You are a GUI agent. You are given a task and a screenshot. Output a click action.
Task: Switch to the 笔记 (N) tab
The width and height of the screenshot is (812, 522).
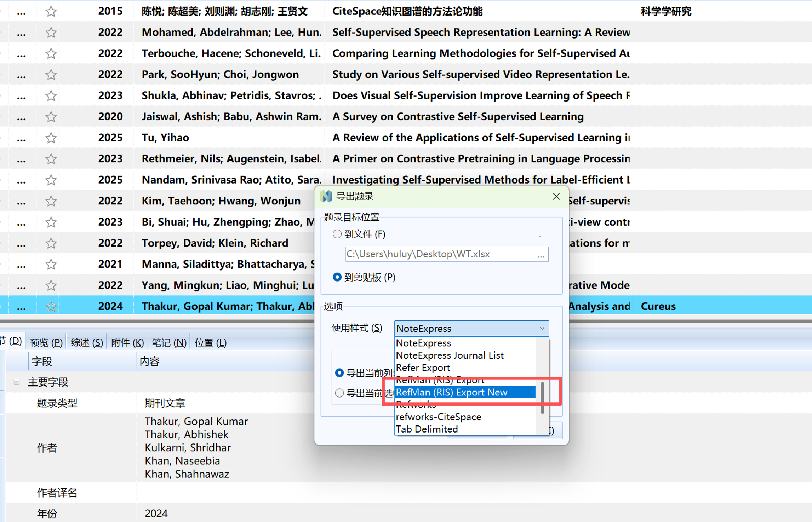pyautogui.click(x=169, y=342)
